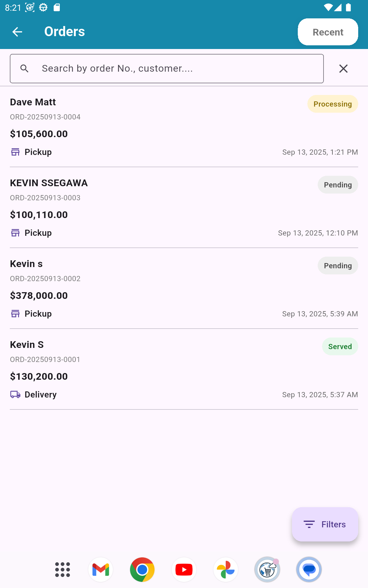Tap the back arrow in Orders header
This screenshot has width=368, height=588.
pyautogui.click(x=17, y=32)
